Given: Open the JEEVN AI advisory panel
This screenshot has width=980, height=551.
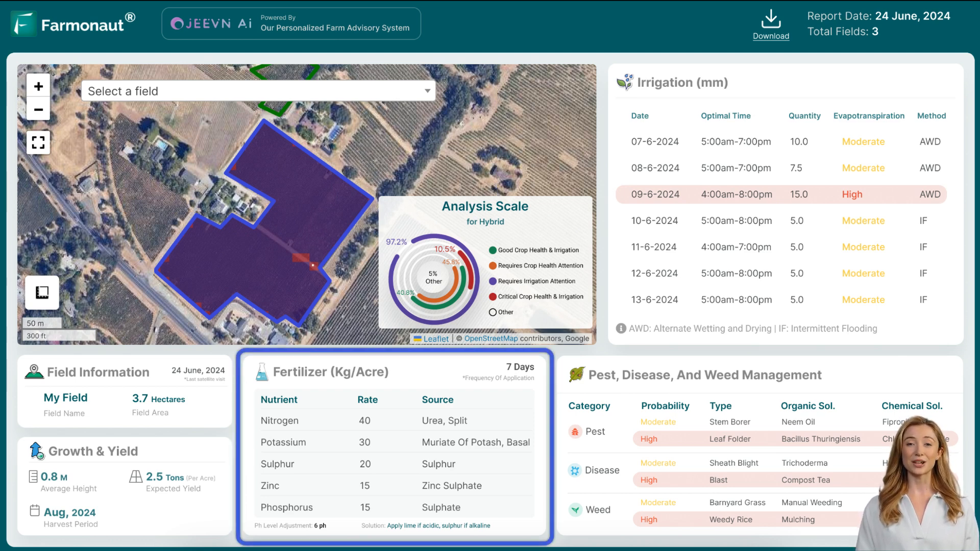Looking at the screenshot, I should pos(291,23).
